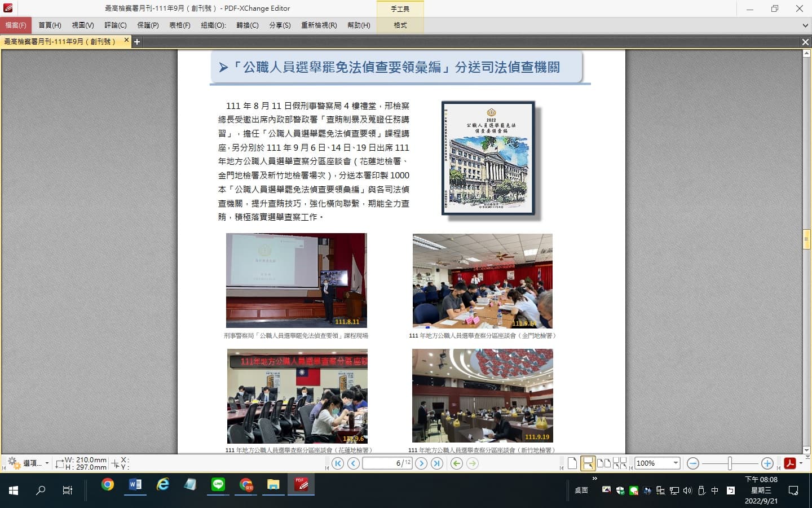The height and width of the screenshot is (508, 812).
Task: Open the 評論(C) comment tab
Action: tap(116, 25)
